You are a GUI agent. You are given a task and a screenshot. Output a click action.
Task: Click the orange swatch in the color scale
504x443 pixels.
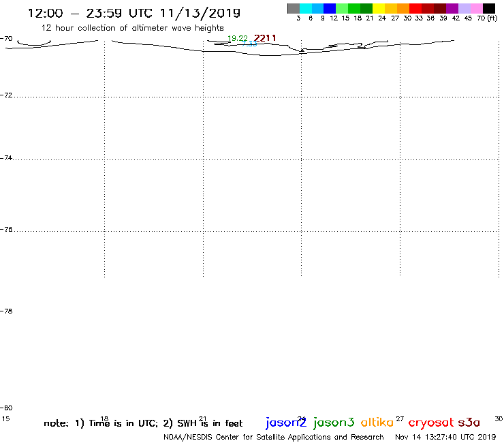(403, 8)
